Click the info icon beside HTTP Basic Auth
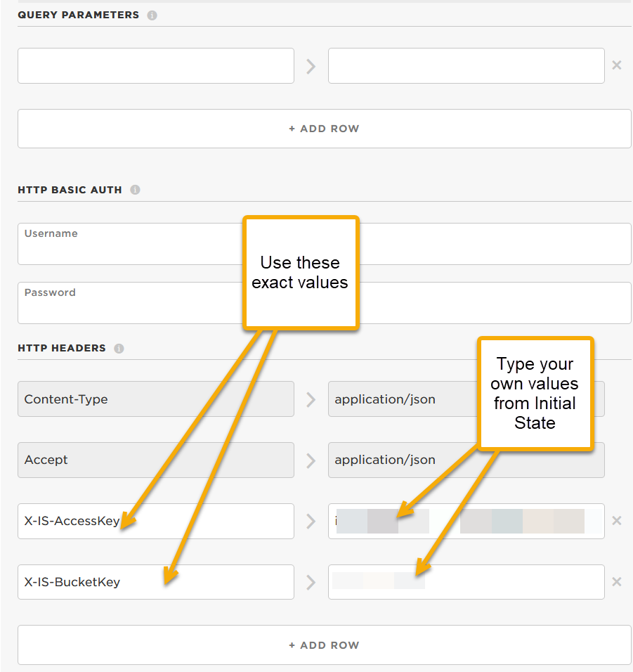 click(x=136, y=190)
